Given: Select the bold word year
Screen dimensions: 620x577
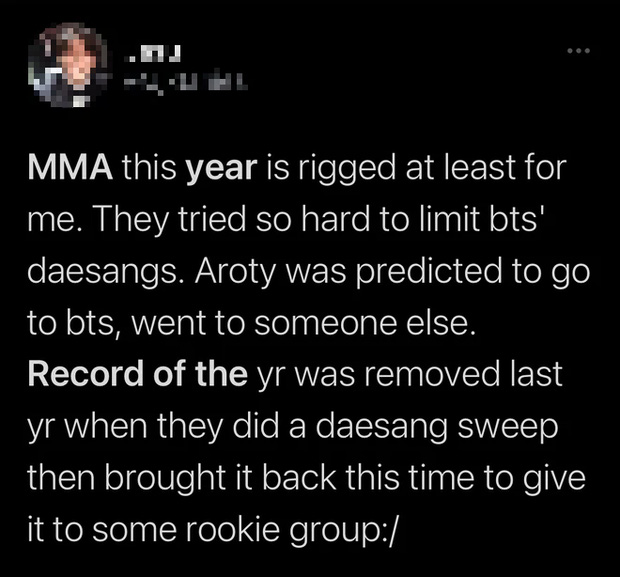Looking at the screenshot, I should pyautogui.click(x=222, y=169).
